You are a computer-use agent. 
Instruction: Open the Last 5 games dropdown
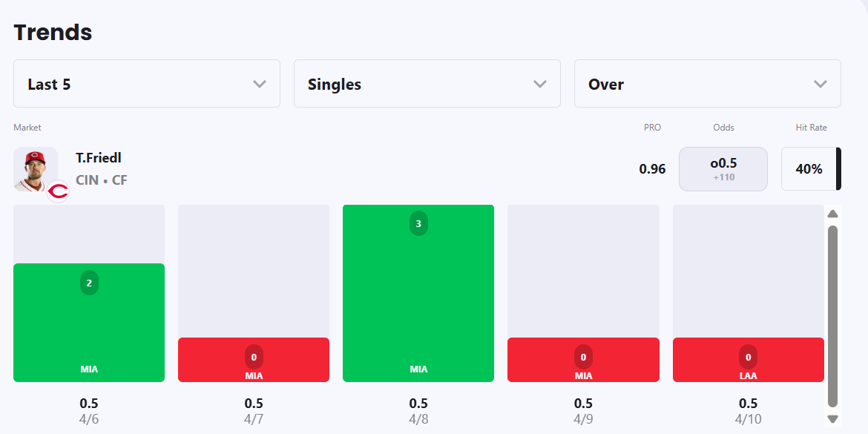pos(147,84)
